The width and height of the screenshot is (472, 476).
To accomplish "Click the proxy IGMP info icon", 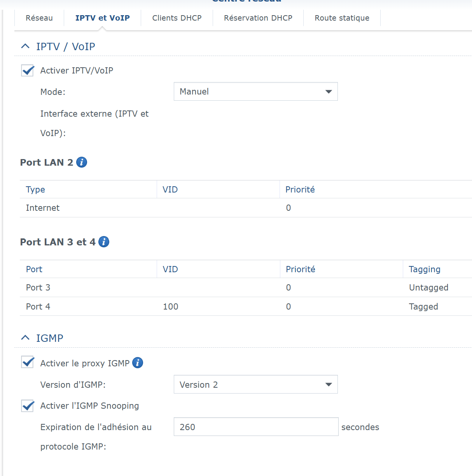I will 138,363.
